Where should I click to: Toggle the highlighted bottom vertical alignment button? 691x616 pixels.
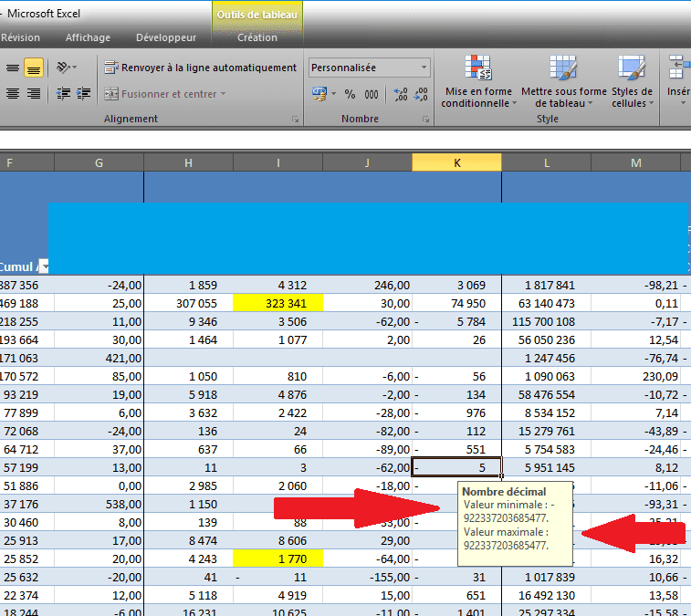34,68
